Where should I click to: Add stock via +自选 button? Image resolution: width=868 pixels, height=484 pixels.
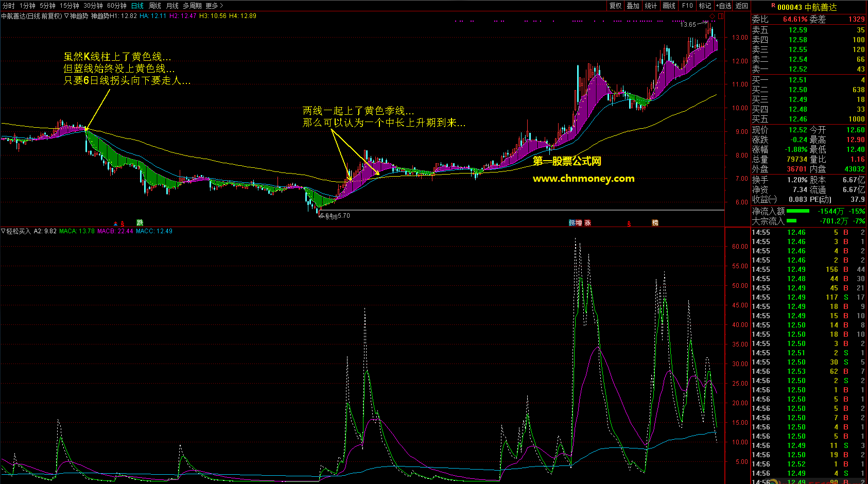[723, 6]
